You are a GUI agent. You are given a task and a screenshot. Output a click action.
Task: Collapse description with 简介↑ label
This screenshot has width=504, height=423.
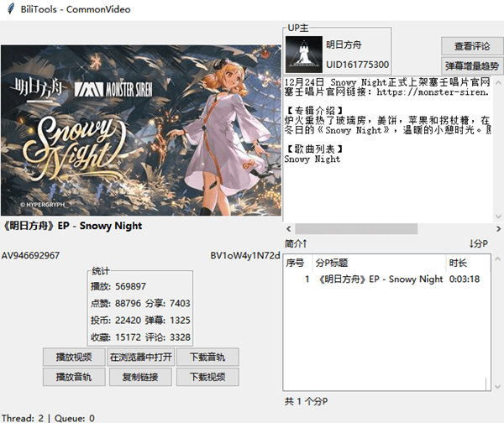[x=296, y=243]
